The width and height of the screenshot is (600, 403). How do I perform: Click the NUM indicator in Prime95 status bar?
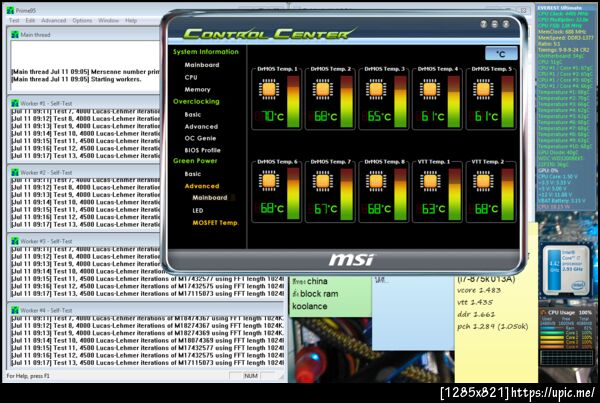point(251,376)
